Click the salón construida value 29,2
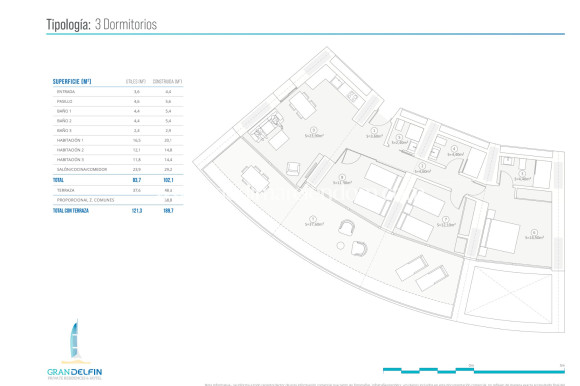 coord(168,169)
